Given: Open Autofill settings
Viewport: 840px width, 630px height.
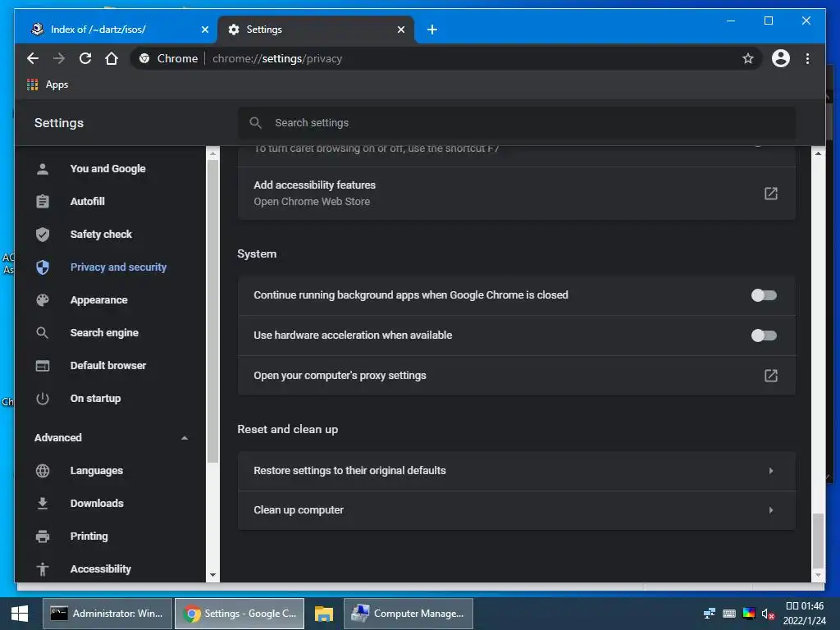Looking at the screenshot, I should pyautogui.click(x=87, y=202).
